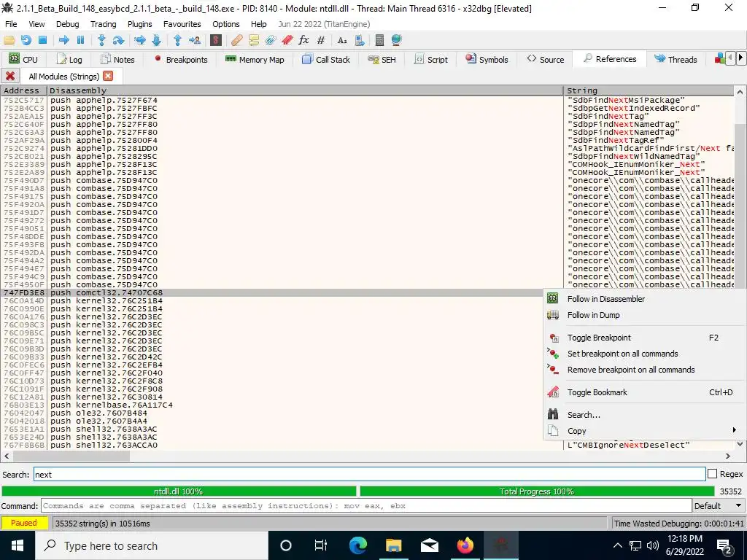
Task: Click the Functions fx icon
Action: (303, 41)
